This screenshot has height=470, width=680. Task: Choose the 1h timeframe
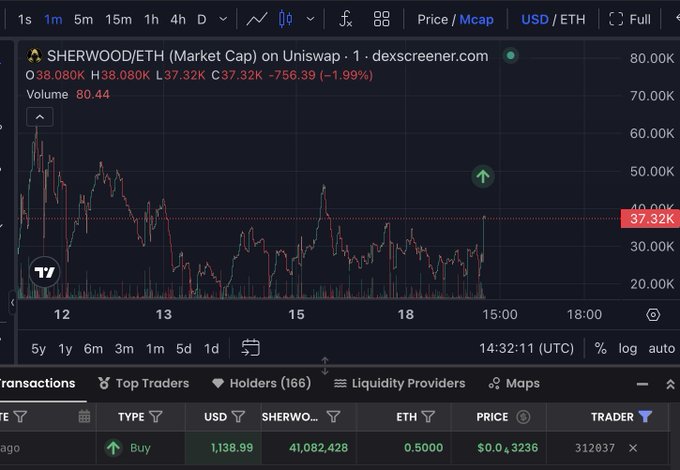tap(151, 20)
